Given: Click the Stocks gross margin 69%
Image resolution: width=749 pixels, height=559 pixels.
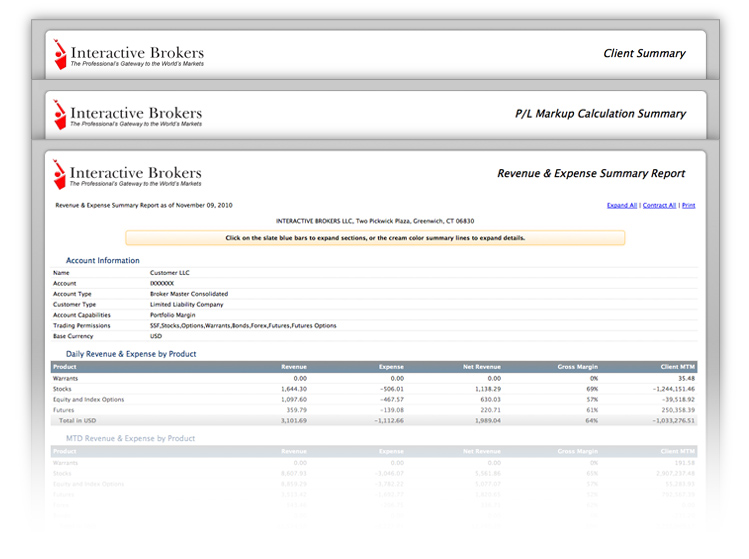Looking at the screenshot, I should pos(592,389).
